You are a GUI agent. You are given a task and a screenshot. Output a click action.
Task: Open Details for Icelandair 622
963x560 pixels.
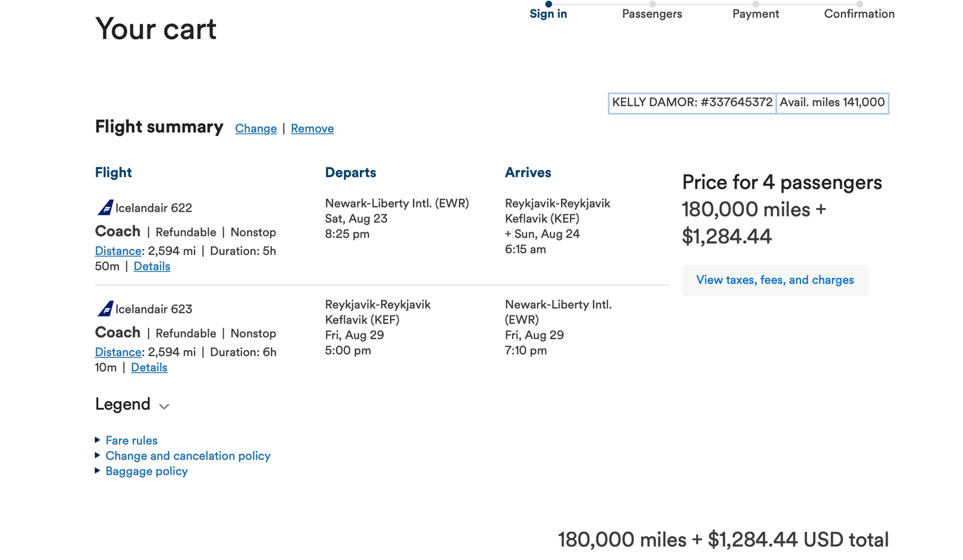[x=152, y=266]
